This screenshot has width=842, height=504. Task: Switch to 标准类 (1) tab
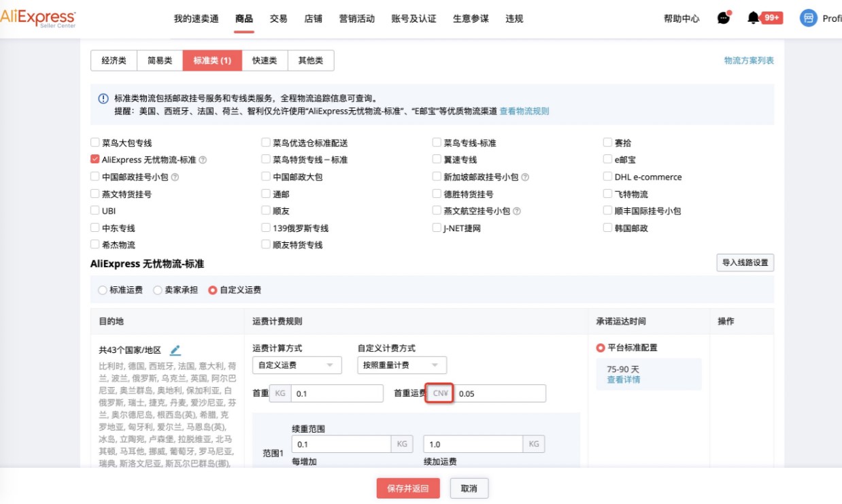[x=212, y=61]
